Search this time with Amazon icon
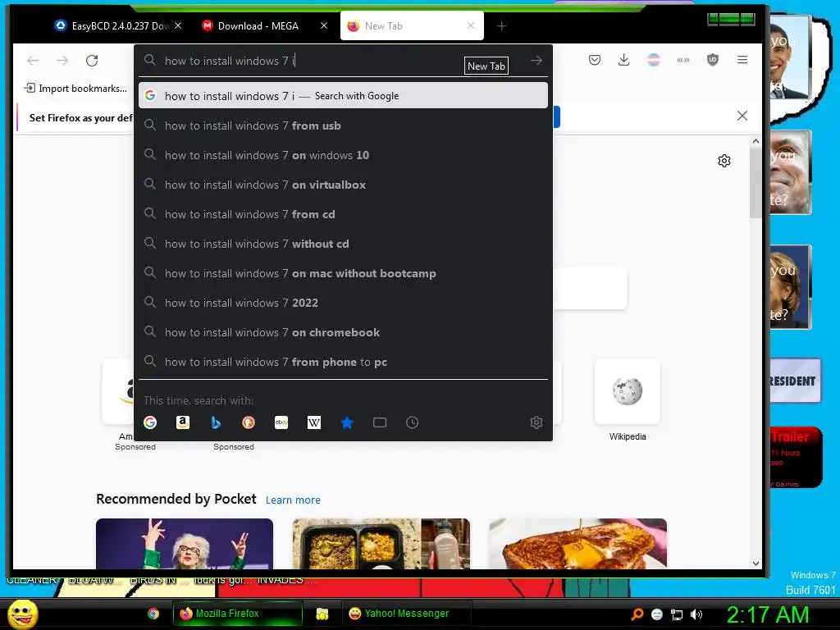Screen dimensions: 840x630 pos(183,422)
